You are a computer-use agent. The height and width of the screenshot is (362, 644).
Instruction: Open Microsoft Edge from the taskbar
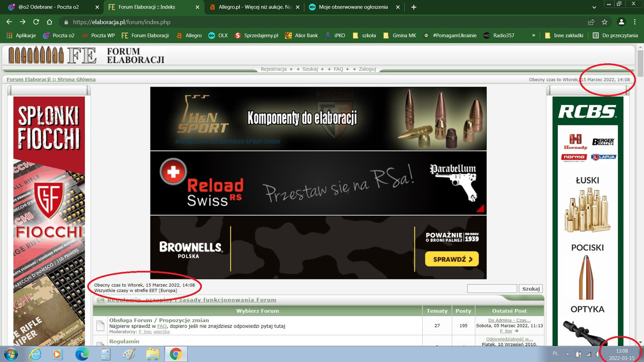(82, 354)
